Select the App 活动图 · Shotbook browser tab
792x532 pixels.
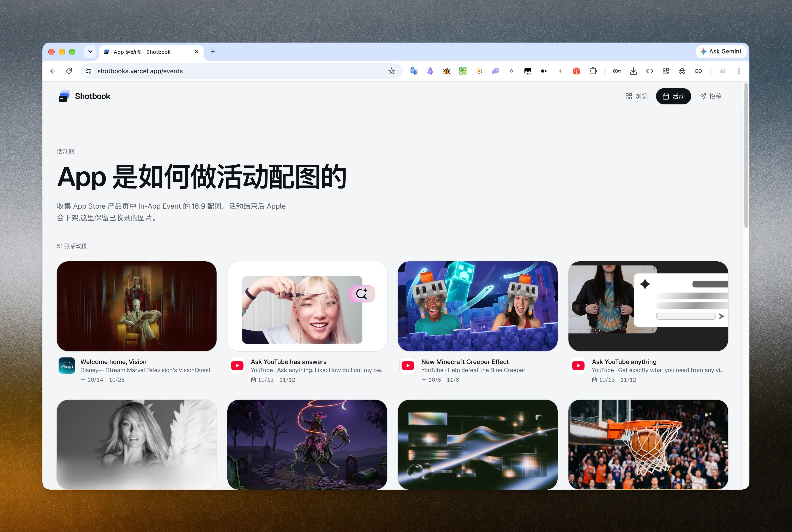[x=151, y=52]
